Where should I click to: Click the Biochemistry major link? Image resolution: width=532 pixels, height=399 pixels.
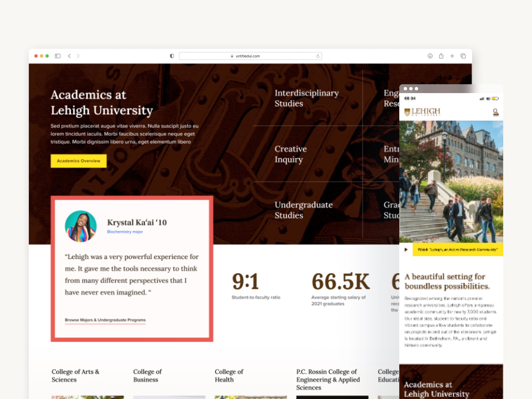(125, 232)
